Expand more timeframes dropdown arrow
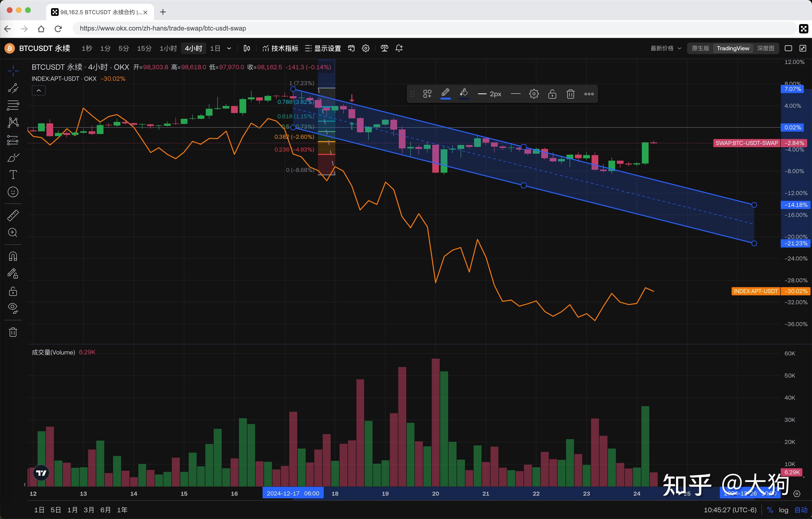The height and width of the screenshot is (519, 812). tap(229, 48)
